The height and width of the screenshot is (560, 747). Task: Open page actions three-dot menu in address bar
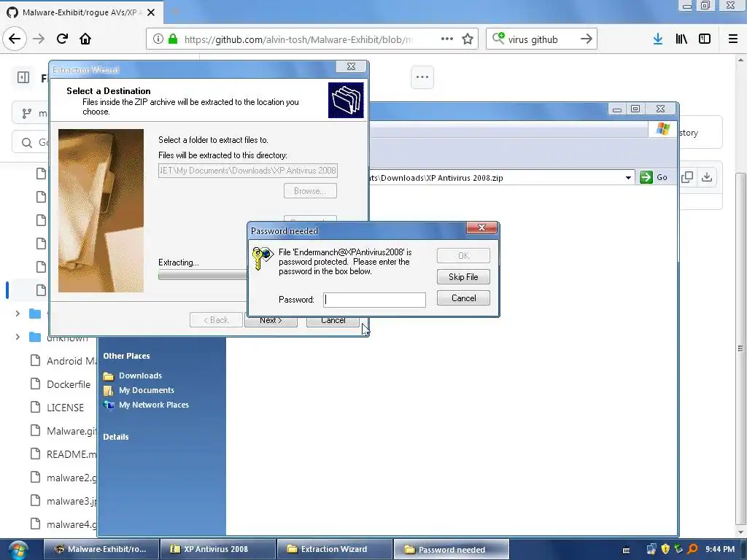(447, 39)
